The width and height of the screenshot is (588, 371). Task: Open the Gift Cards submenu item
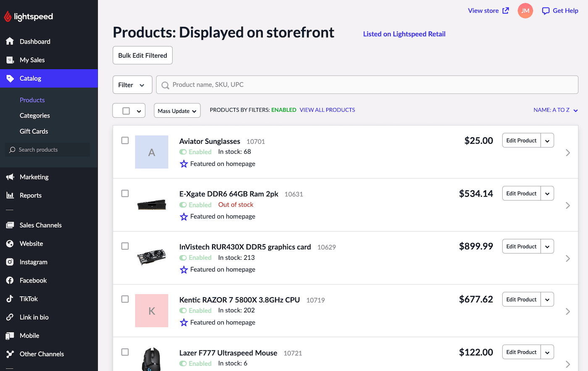point(34,131)
